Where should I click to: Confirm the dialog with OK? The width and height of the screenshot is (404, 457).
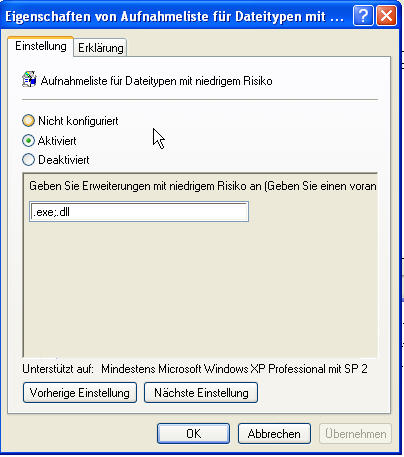click(x=193, y=434)
